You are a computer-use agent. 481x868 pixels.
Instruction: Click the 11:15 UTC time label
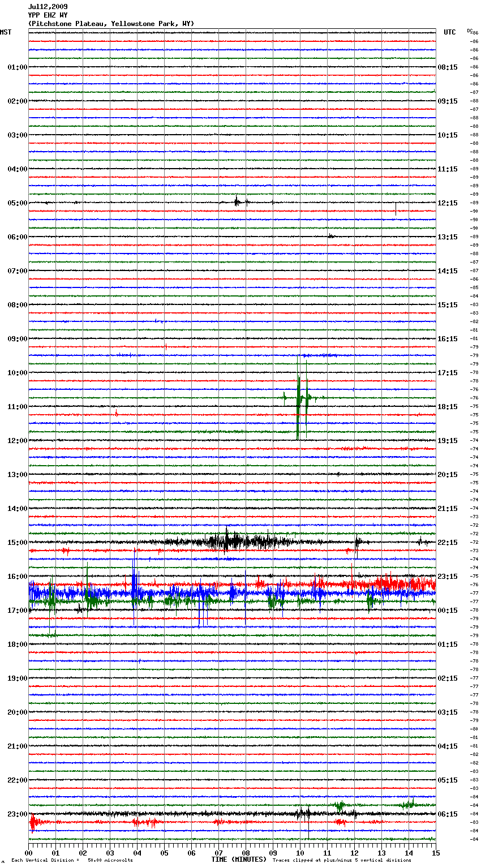[x=448, y=169]
